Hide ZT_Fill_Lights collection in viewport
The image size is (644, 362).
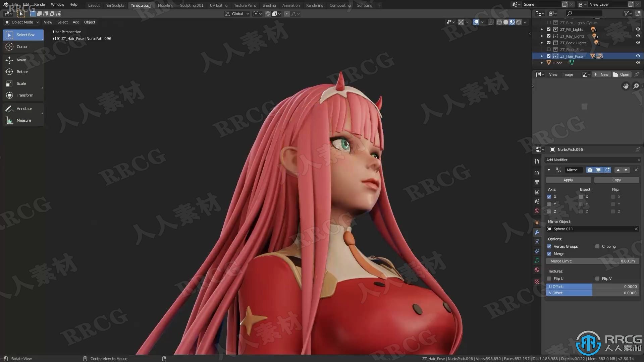pyautogui.click(x=638, y=29)
